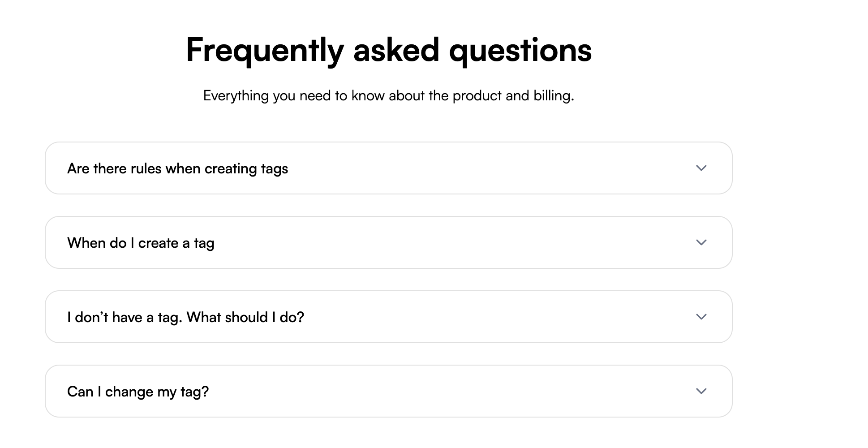The image size is (868, 448).
Task: Expand the 'Are there rules when creating tags' panel
Action: [388, 168]
